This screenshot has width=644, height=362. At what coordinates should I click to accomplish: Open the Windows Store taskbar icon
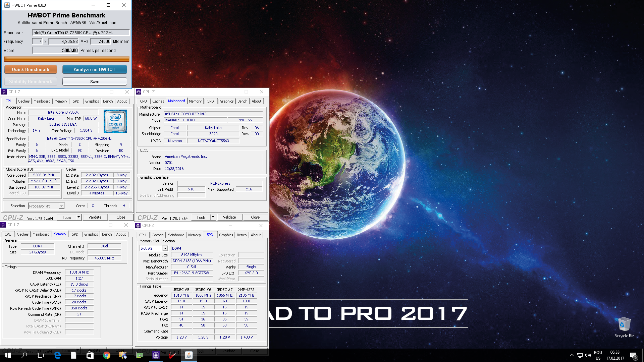pyautogui.click(x=90, y=355)
